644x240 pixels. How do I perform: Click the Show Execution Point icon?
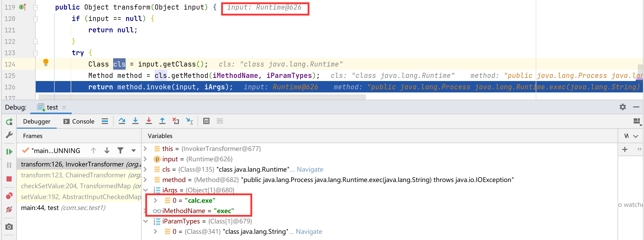point(105,121)
